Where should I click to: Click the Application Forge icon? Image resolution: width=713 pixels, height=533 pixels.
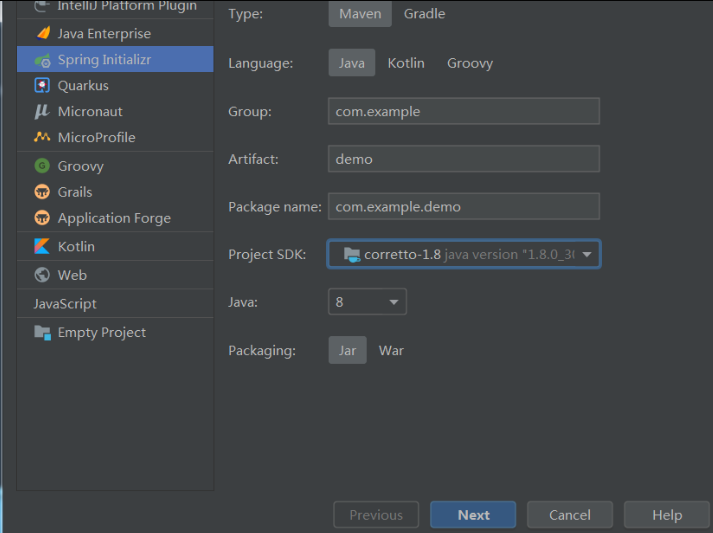click(x=42, y=218)
